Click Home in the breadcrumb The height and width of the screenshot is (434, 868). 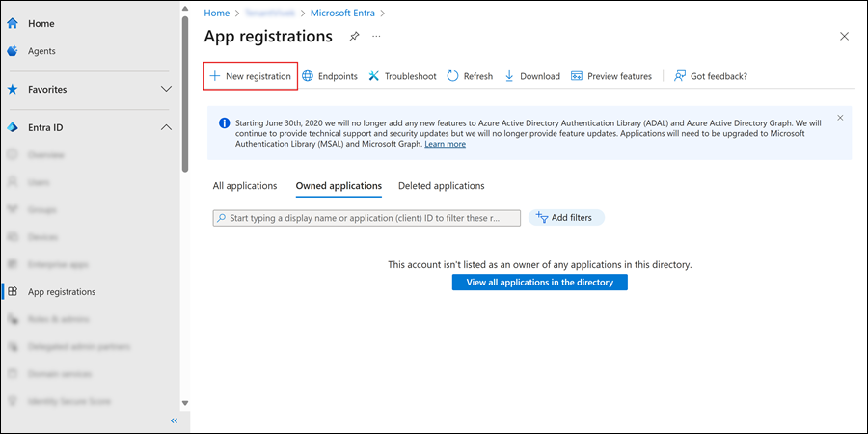(216, 13)
